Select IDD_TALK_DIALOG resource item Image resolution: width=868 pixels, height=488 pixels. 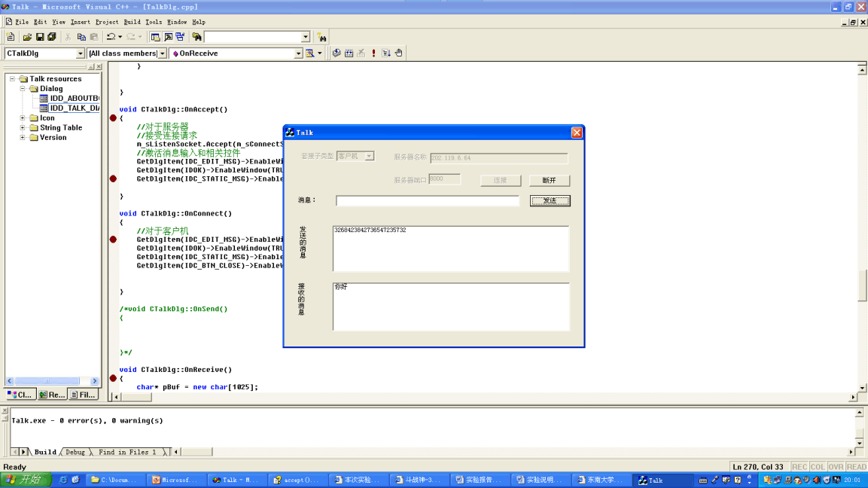tap(69, 108)
